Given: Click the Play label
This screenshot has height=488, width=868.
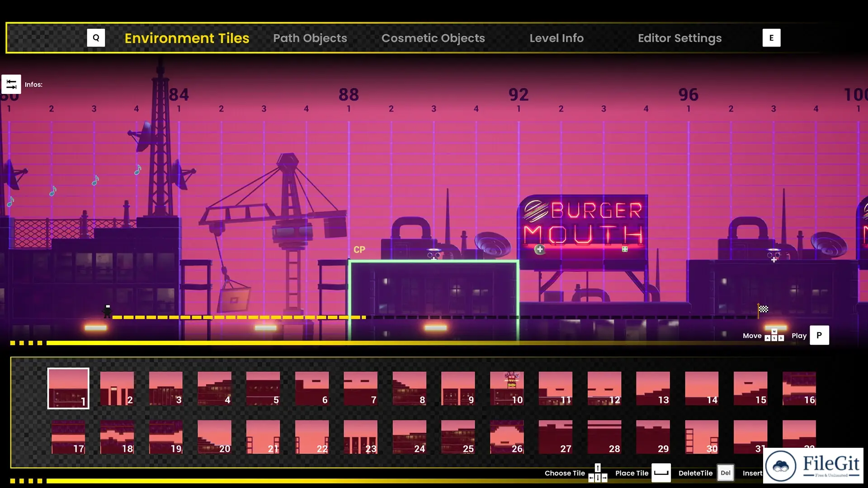Looking at the screenshot, I should coord(799,336).
